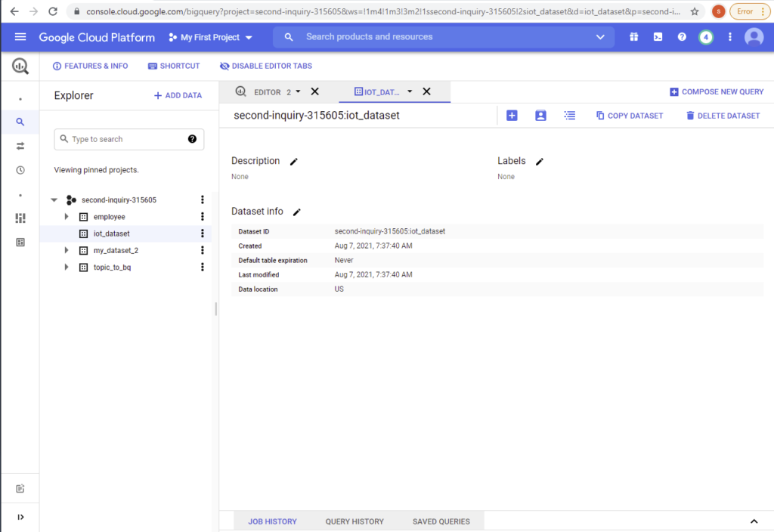Open the SAVED QUERIES tab

441,521
